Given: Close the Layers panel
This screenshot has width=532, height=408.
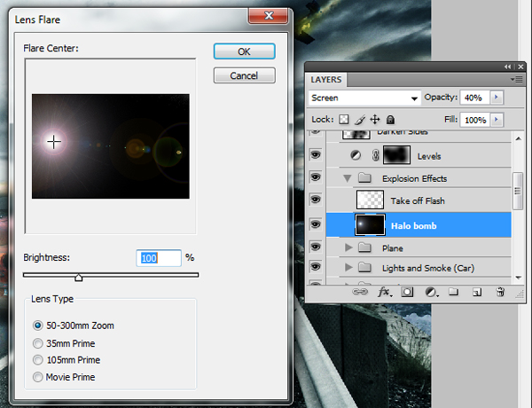Looking at the screenshot, I should click(x=520, y=67).
